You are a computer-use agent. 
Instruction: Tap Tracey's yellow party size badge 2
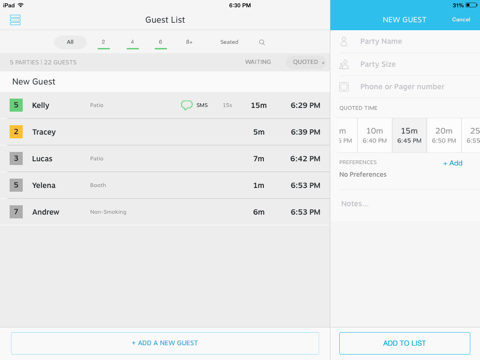16,132
